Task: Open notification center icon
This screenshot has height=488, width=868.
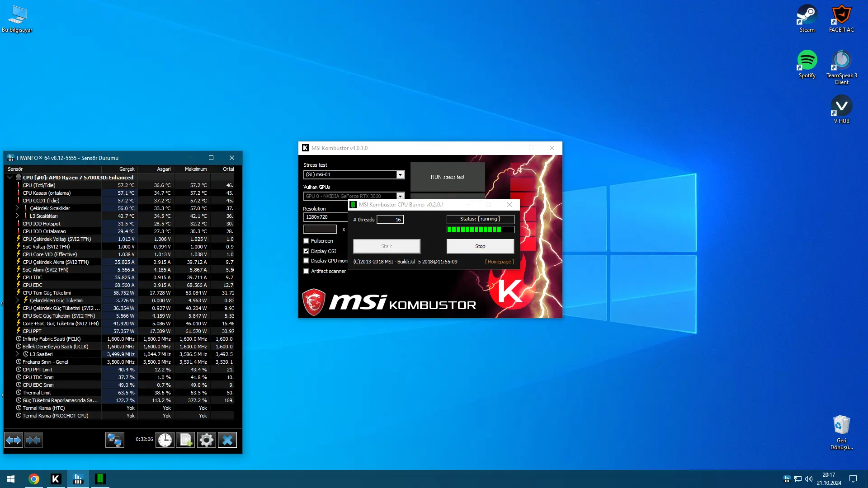Action: pos(853,479)
